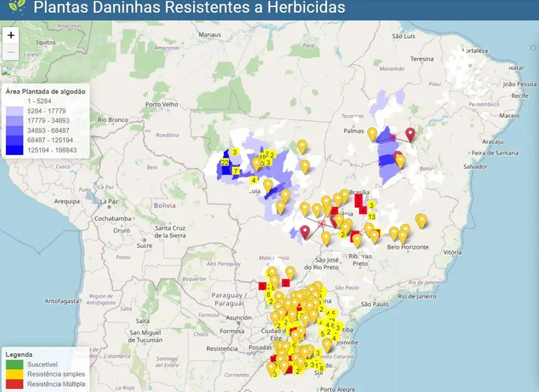
Task: Open the yellow cluster labeled 4 near Cuiabá
Action: pyautogui.click(x=254, y=180)
